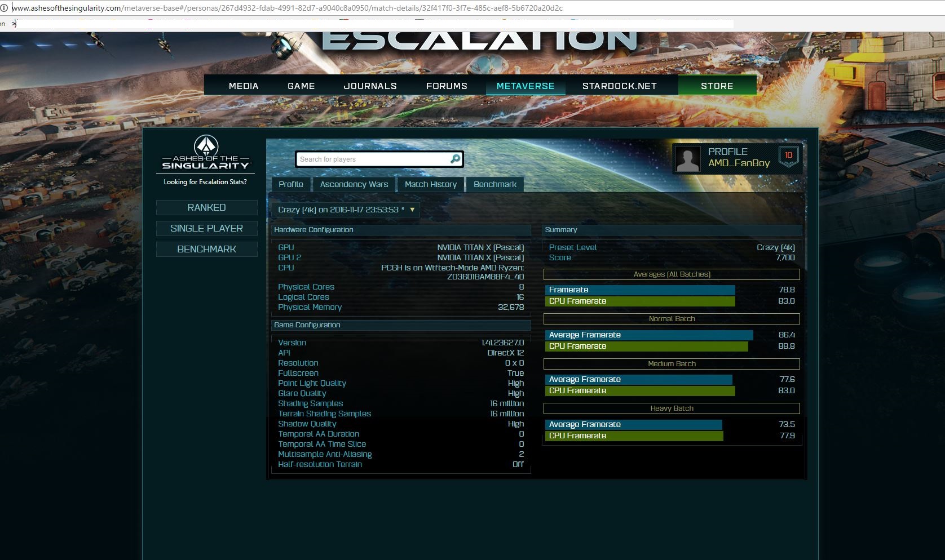Click the site info icon in address bar
945x560 pixels.
click(x=4, y=8)
